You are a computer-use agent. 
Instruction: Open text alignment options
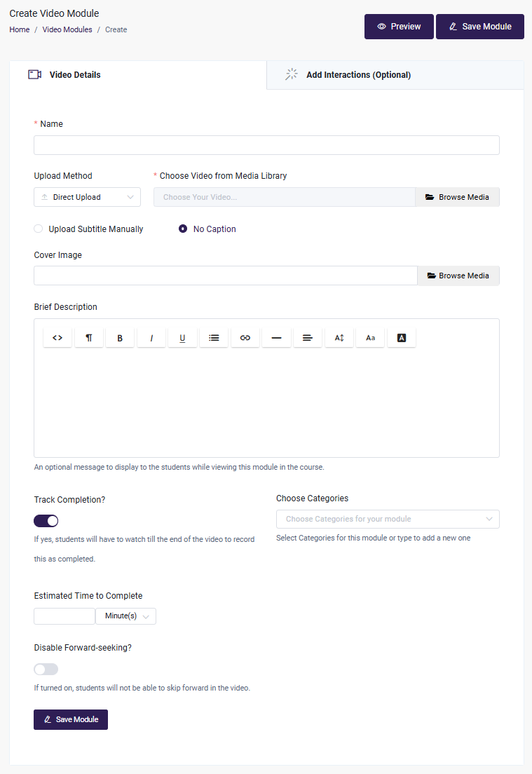(307, 338)
